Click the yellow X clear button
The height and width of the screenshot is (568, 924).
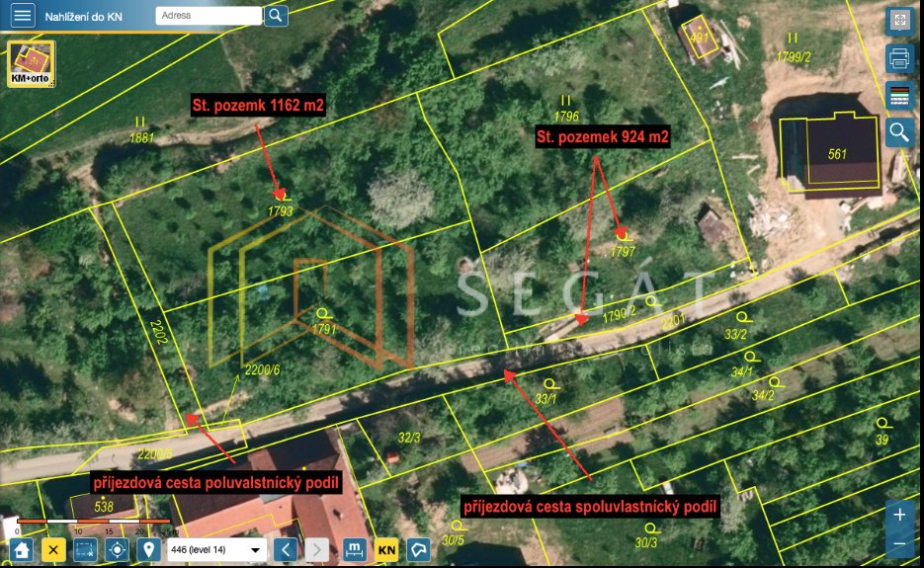coord(53,550)
